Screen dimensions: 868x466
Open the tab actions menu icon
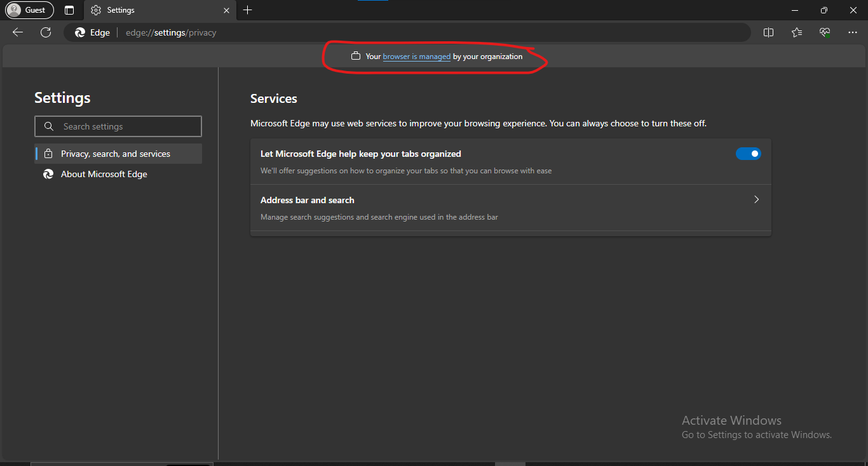pos(69,10)
